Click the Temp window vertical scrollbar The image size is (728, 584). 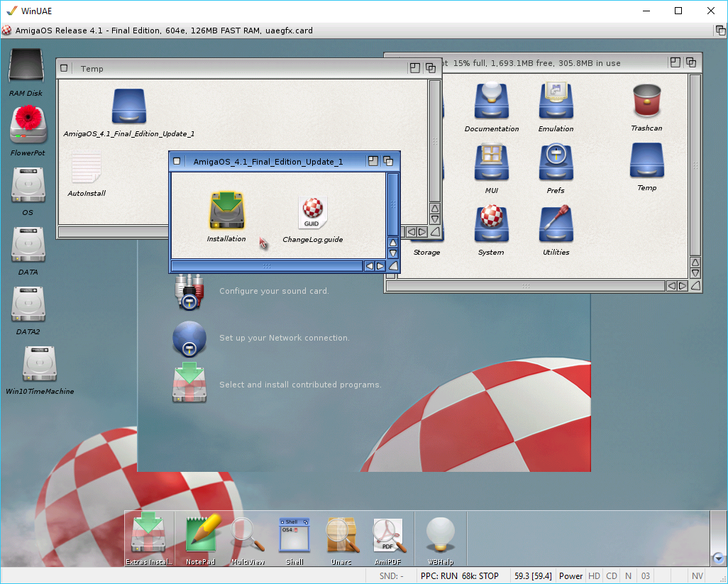point(434,141)
